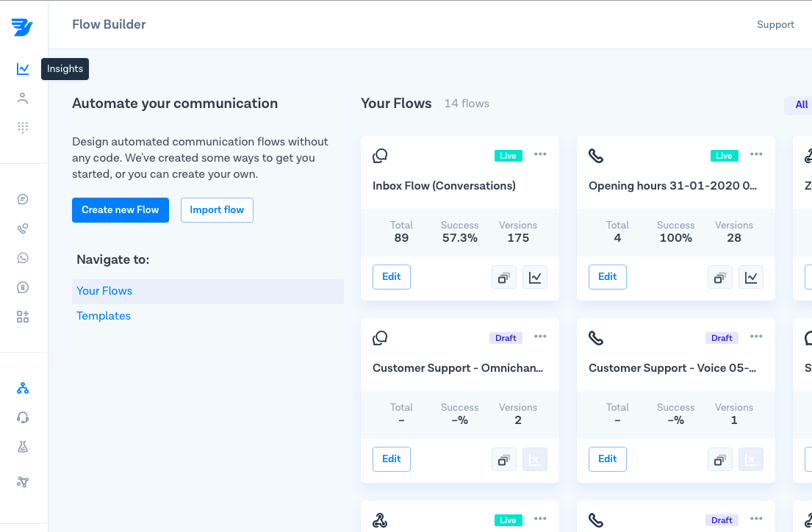Open the Contacts person icon in sidebar

coord(23,98)
